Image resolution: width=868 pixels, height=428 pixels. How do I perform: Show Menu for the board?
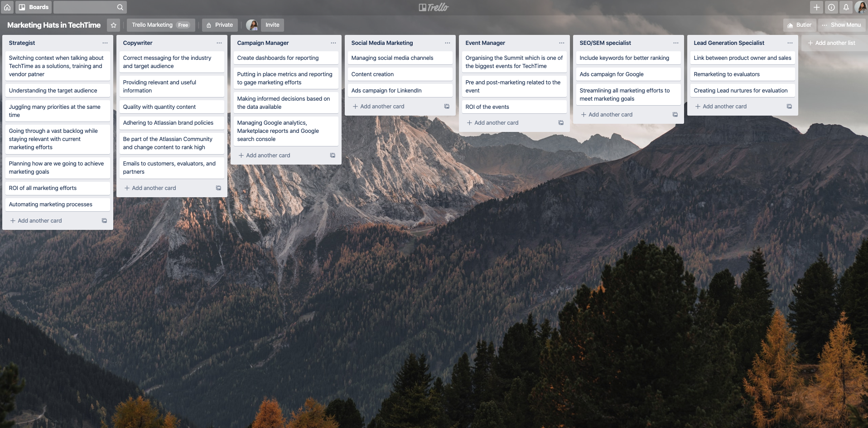point(841,25)
